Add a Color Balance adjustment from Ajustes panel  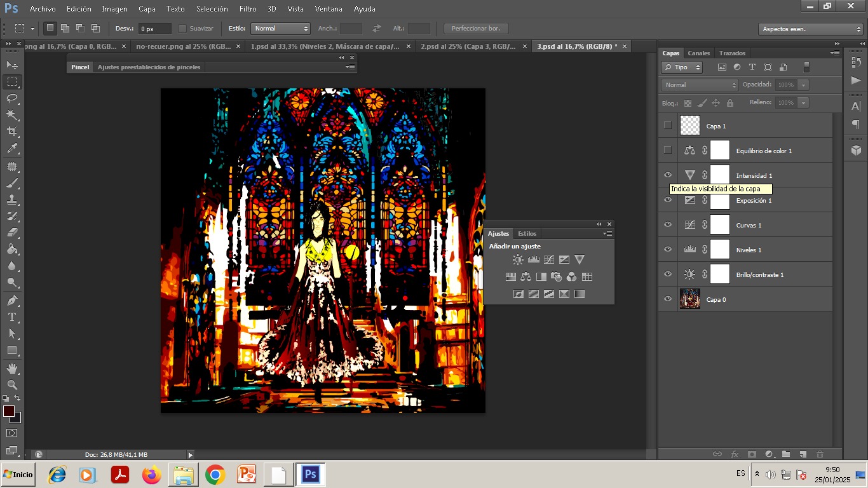click(x=526, y=276)
